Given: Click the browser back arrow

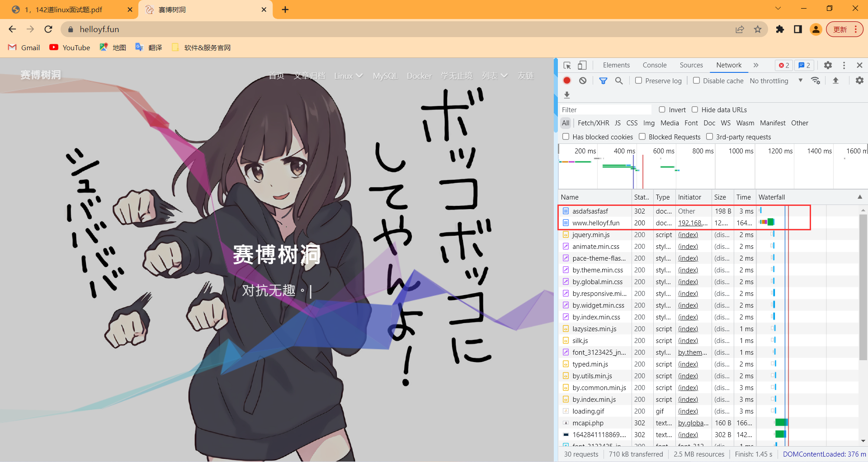Looking at the screenshot, I should tap(12, 29).
